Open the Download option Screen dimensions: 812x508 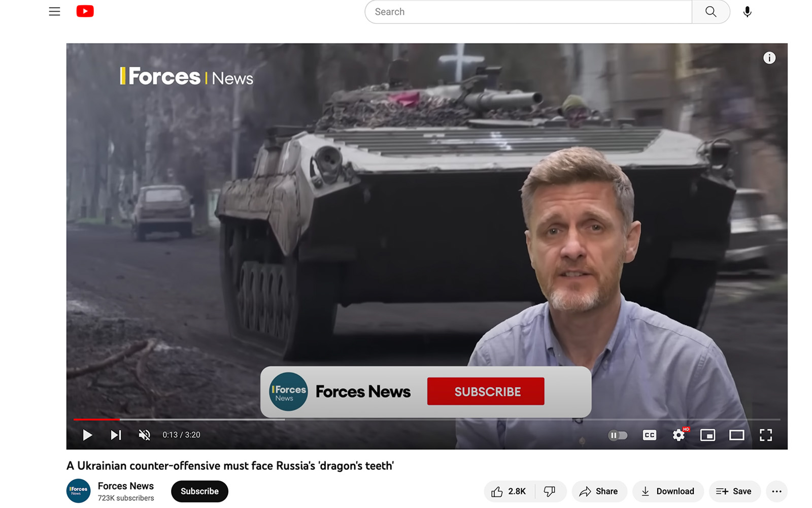click(668, 491)
